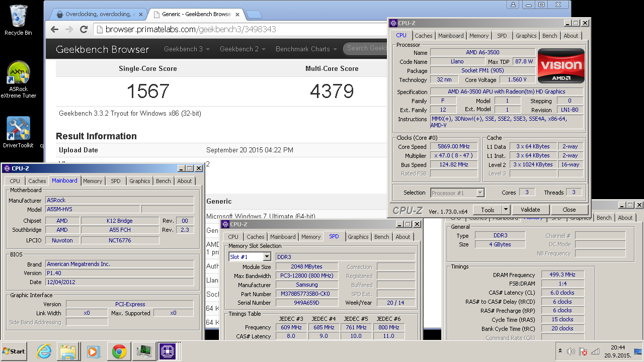Launch ASRock eXtreme Tuner desktop shortcut
Viewport: 644px width, 362px height.
(18, 79)
